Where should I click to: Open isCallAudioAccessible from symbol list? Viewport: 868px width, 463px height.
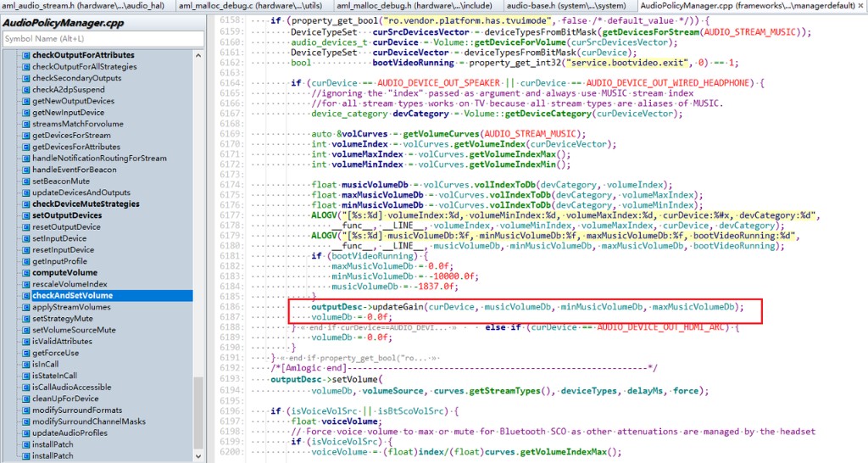[71, 388]
